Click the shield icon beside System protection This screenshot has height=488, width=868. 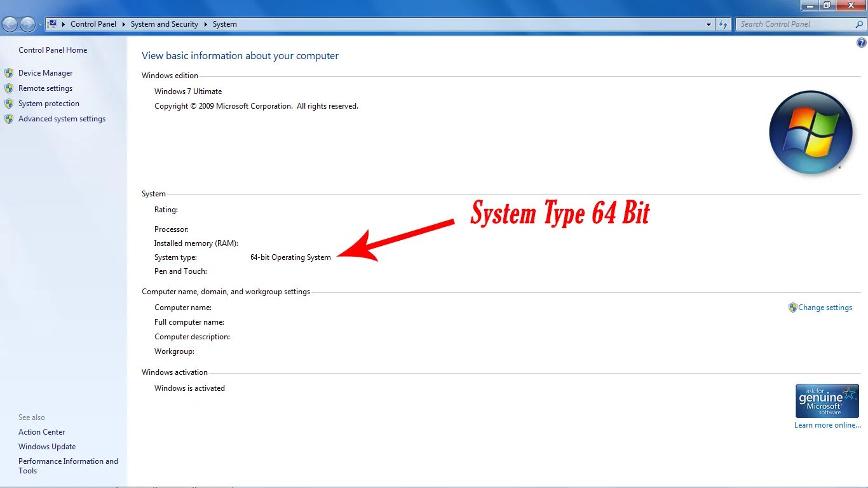9,104
